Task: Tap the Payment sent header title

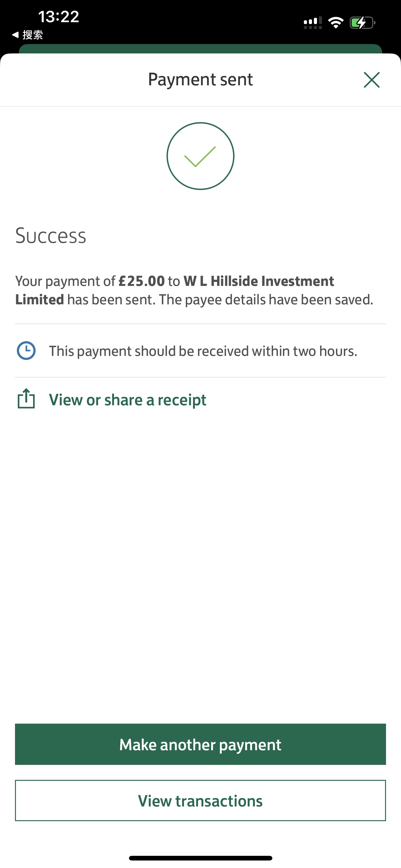Action: pyautogui.click(x=200, y=80)
